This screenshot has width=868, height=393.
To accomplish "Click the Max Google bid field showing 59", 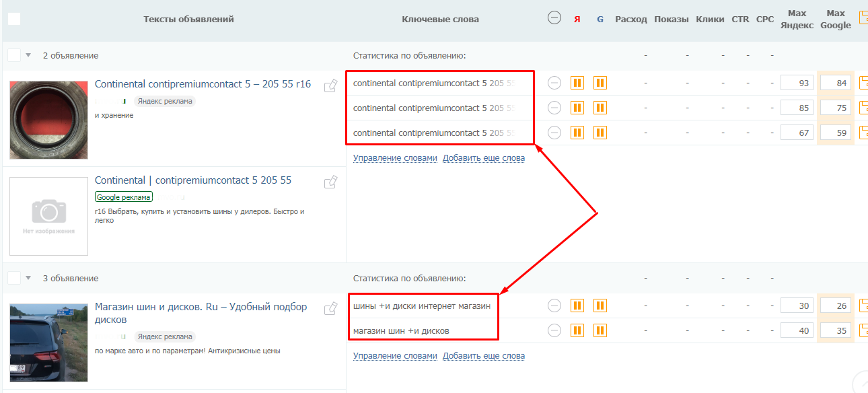I will click(836, 133).
